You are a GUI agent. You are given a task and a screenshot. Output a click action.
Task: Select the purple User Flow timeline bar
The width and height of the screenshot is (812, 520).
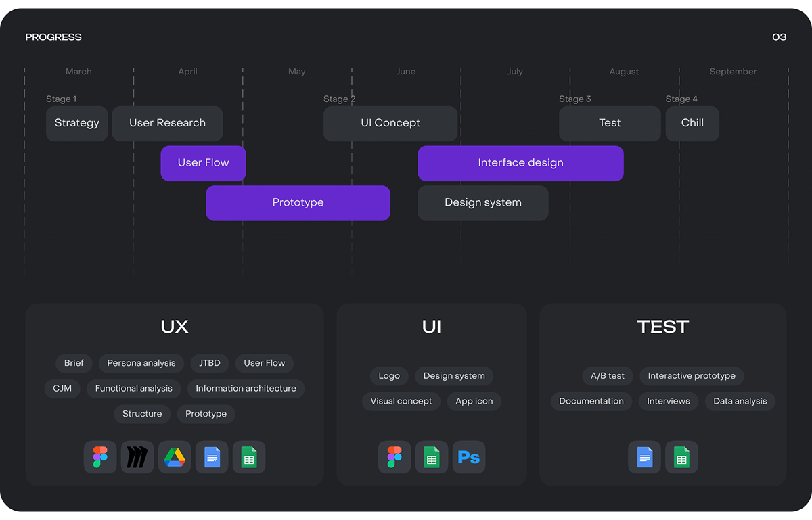(x=203, y=163)
